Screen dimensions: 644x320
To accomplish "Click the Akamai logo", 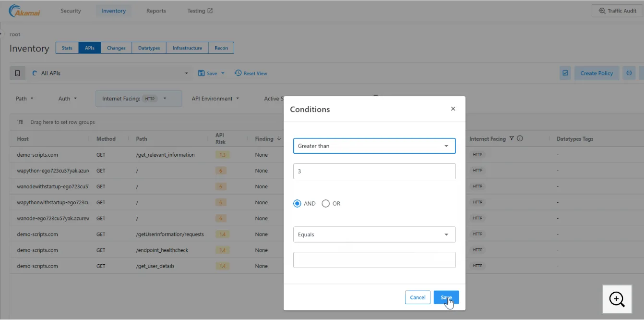I will (24, 10).
